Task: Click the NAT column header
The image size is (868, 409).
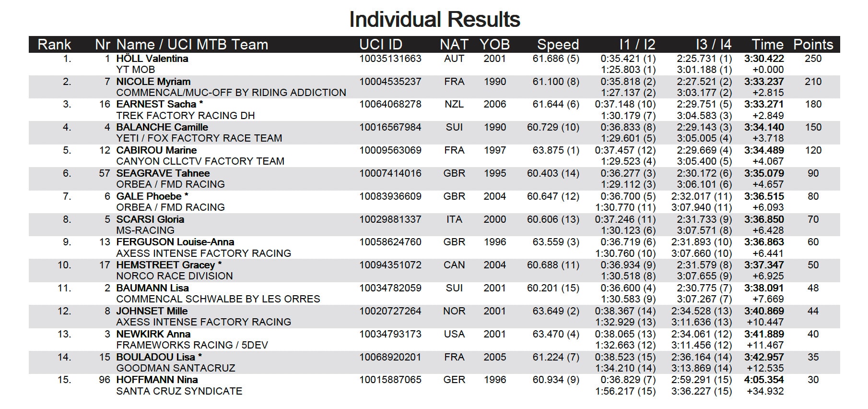Action: tap(454, 45)
